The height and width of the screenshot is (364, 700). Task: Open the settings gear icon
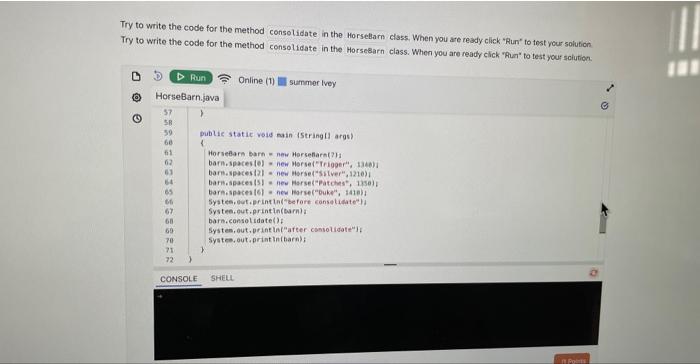[137, 97]
